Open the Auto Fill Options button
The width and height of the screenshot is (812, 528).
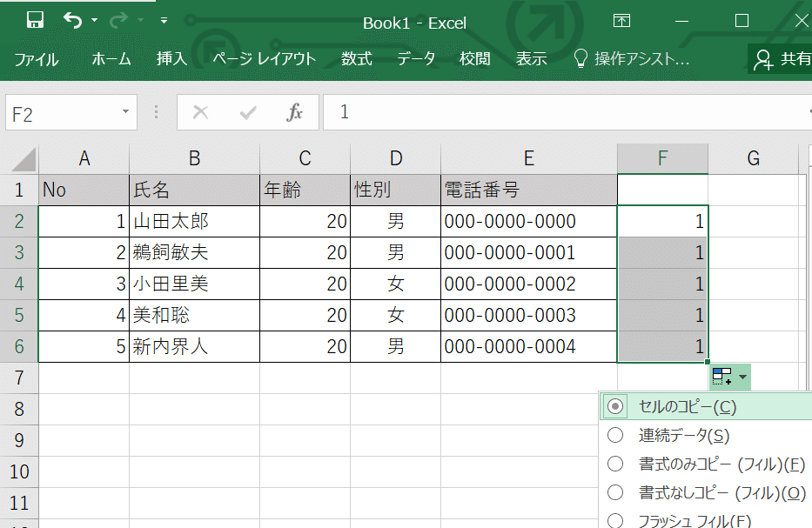click(x=729, y=377)
